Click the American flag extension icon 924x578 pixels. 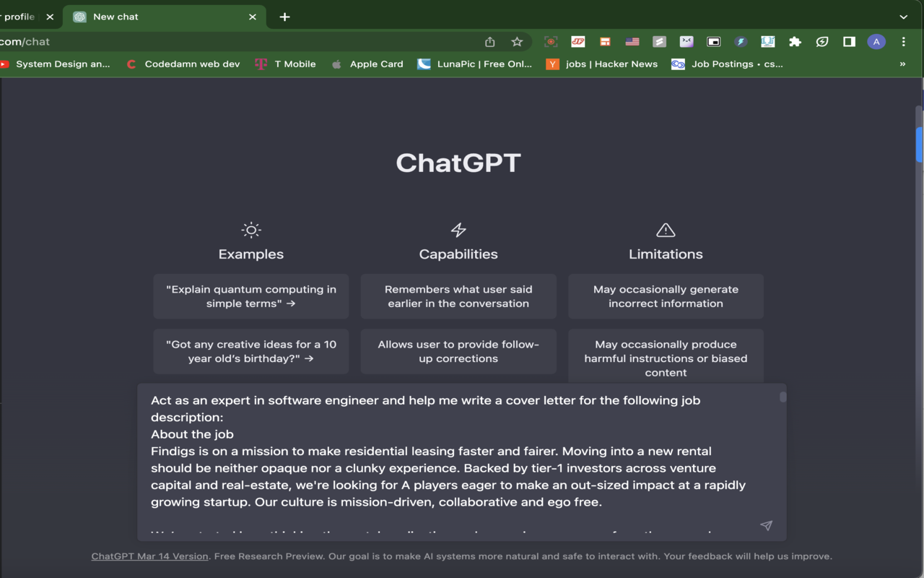pyautogui.click(x=632, y=41)
